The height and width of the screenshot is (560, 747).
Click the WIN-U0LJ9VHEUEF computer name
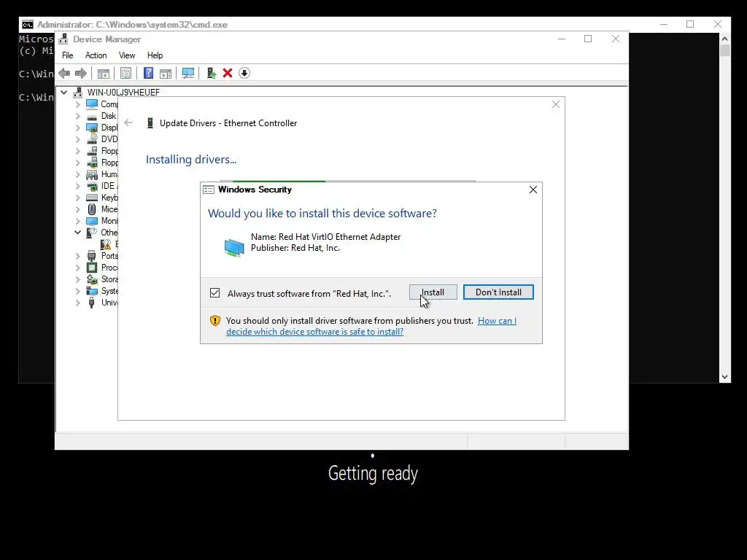pos(123,93)
